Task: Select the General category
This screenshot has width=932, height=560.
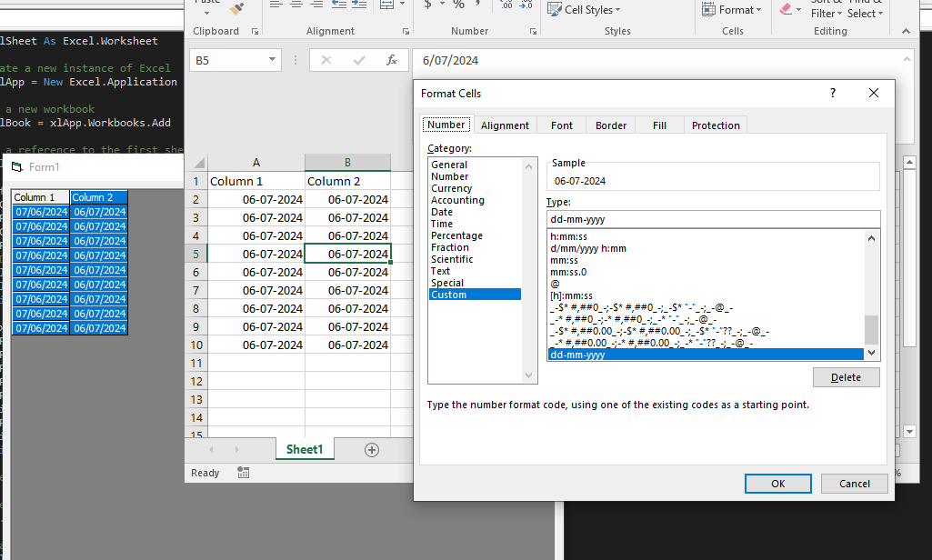Action: [x=449, y=165]
